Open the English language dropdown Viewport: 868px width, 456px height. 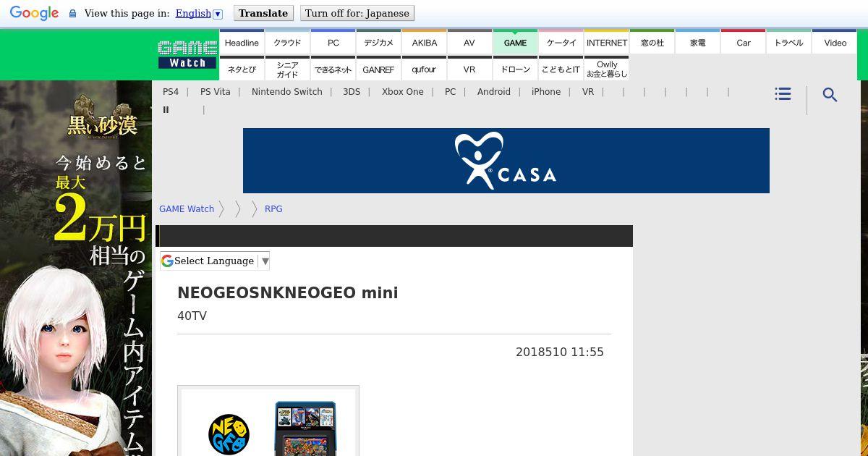coord(199,13)
